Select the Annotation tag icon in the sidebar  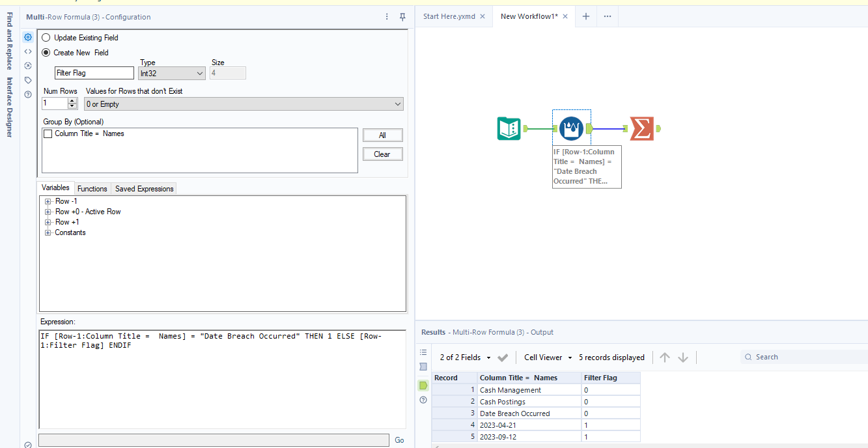[x=27, y=79]
